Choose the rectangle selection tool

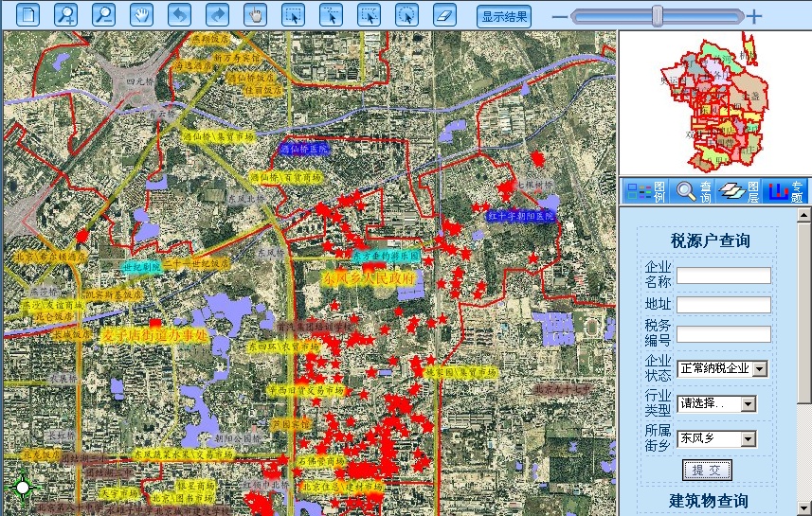(x=293, y=15)
